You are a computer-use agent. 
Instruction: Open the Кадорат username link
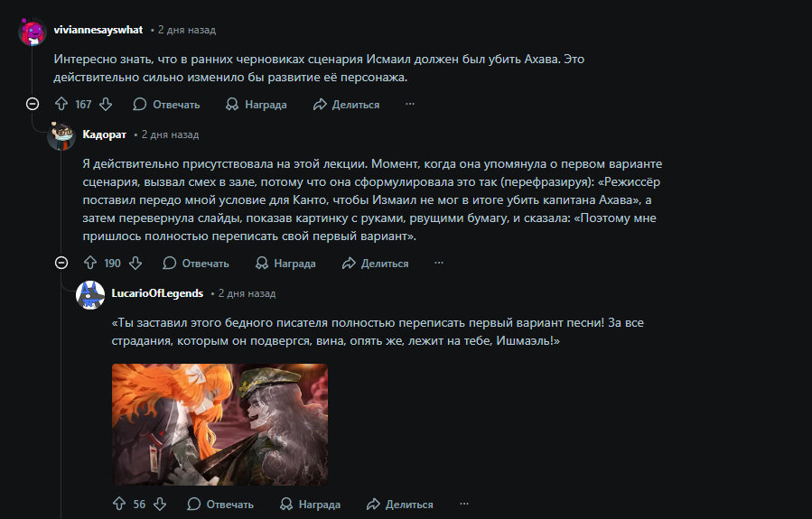coord(105,134)
